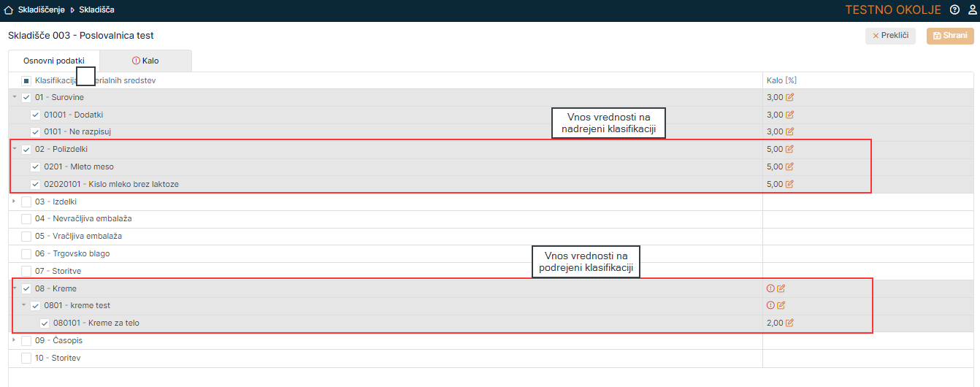This screenshot has height=387, width=980.
Task: Open the user profile icon
Action: coord(972,10)
